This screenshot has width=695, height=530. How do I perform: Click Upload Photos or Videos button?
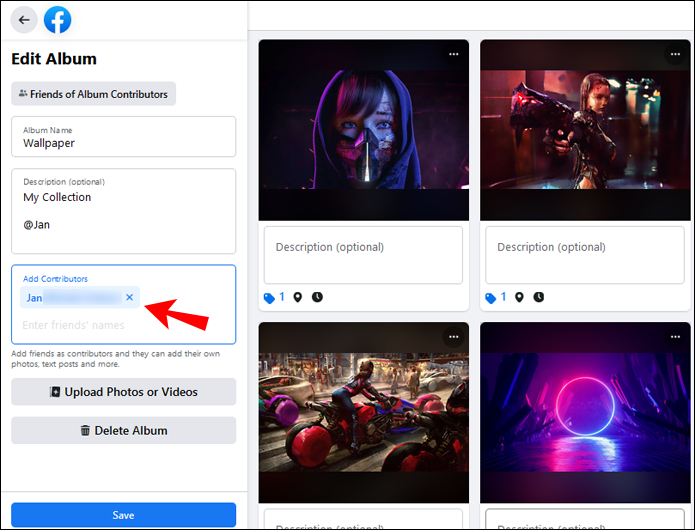pos(124,392)
